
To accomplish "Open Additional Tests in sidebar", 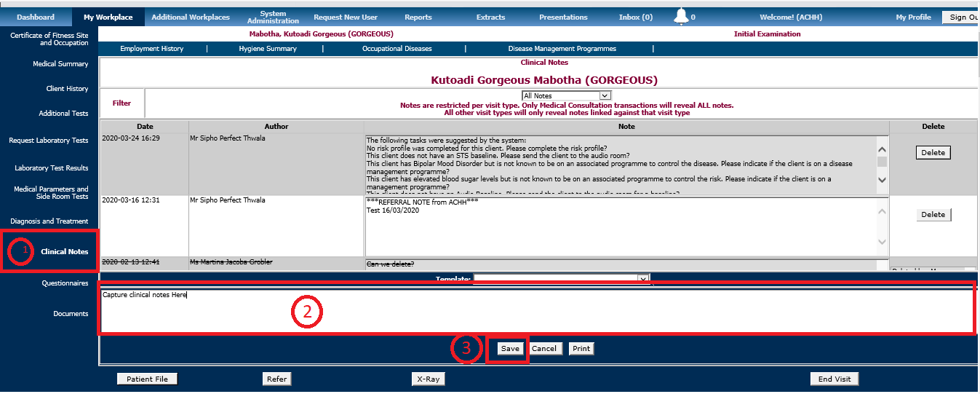I will 63,114.
